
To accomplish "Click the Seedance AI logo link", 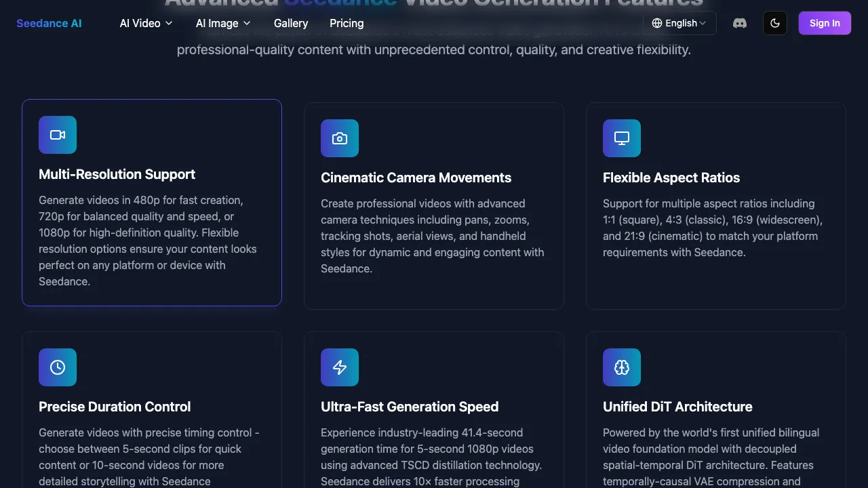I will click(49, 23).
